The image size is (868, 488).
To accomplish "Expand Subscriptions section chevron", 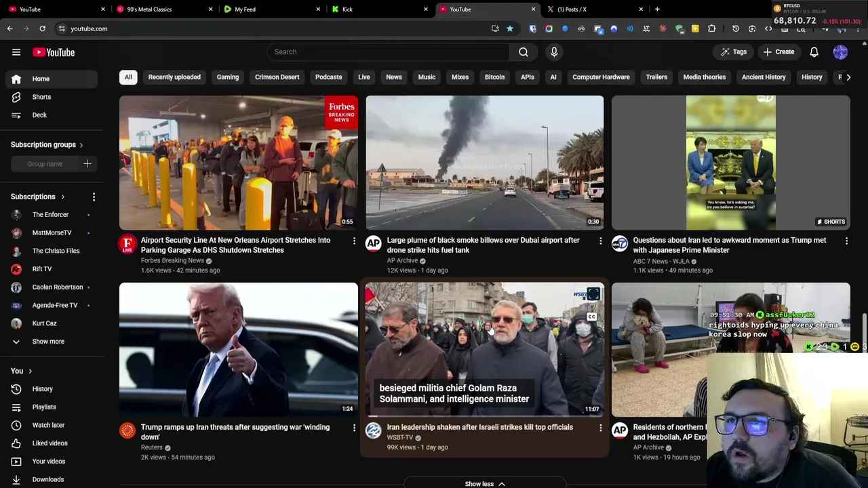I will pyautogui.click(x=62, y=197).
